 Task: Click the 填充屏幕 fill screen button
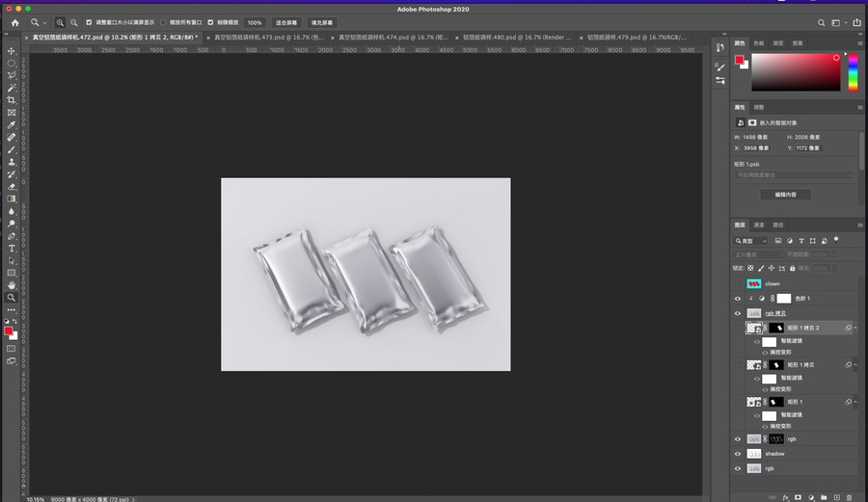click(x=322, y=23)
